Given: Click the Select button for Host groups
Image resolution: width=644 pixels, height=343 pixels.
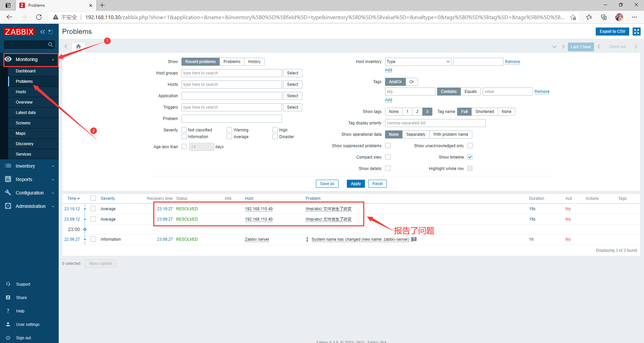Looking at the screenshot, I should click(x=292, y=73).
